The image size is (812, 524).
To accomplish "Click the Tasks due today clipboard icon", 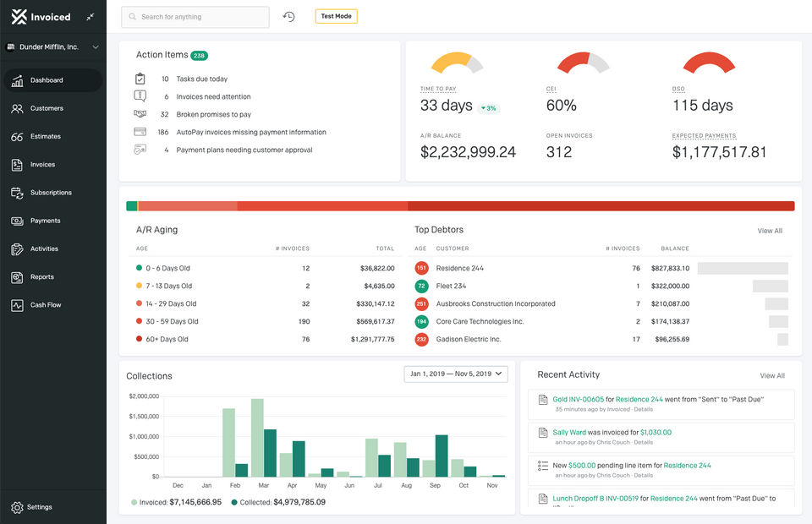I will tap(140, 79).
